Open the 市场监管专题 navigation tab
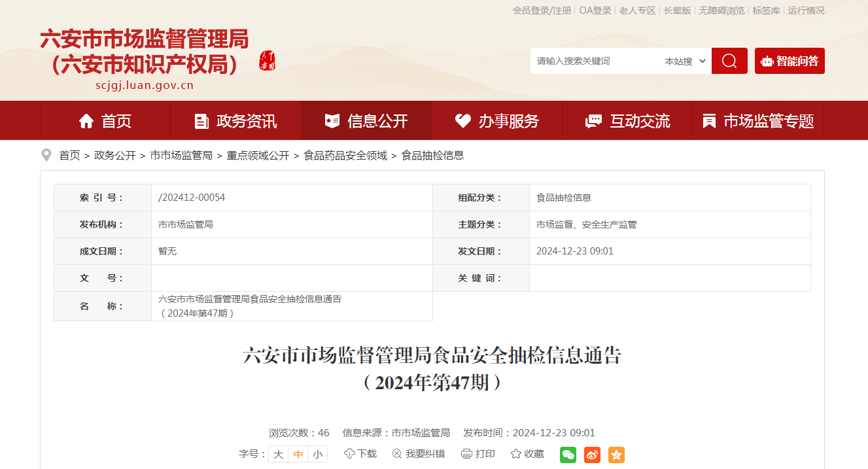Viewport: 868px width, 469px height. point(758,120)
